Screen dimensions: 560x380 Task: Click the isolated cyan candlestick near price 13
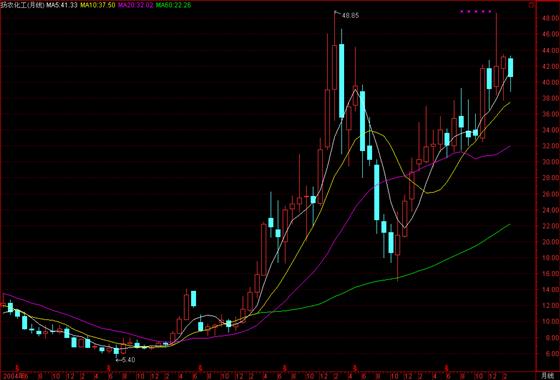click(194, 299)
